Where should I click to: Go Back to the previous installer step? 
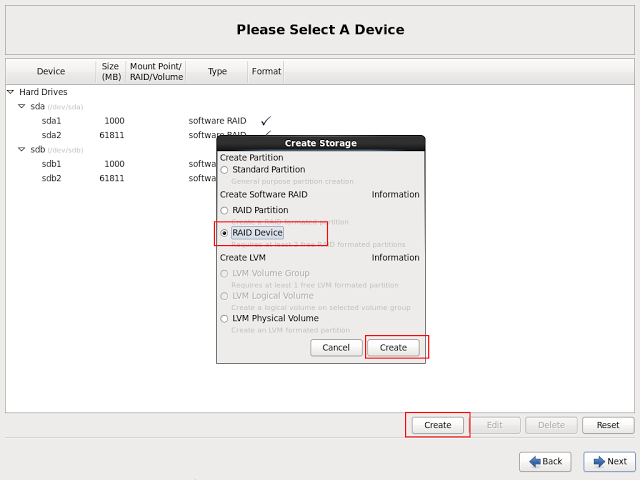click(545, 461)
